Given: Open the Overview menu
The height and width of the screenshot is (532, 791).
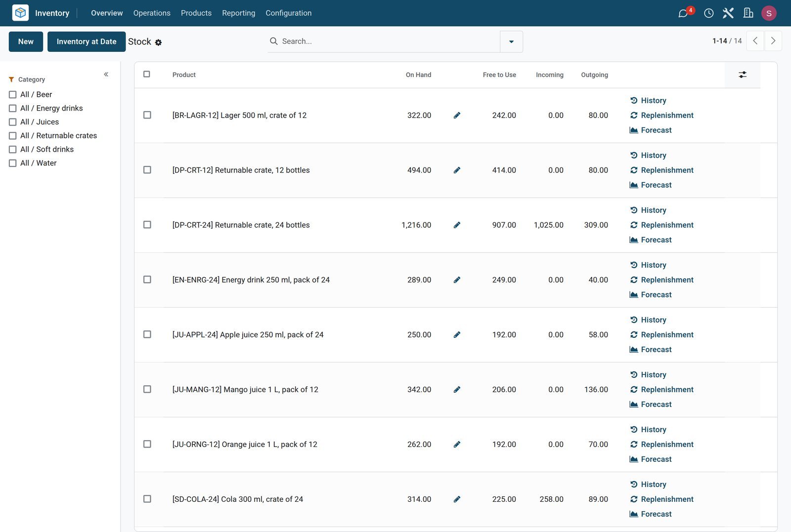Looking at the screenshot, I should (x=107, y=13).
